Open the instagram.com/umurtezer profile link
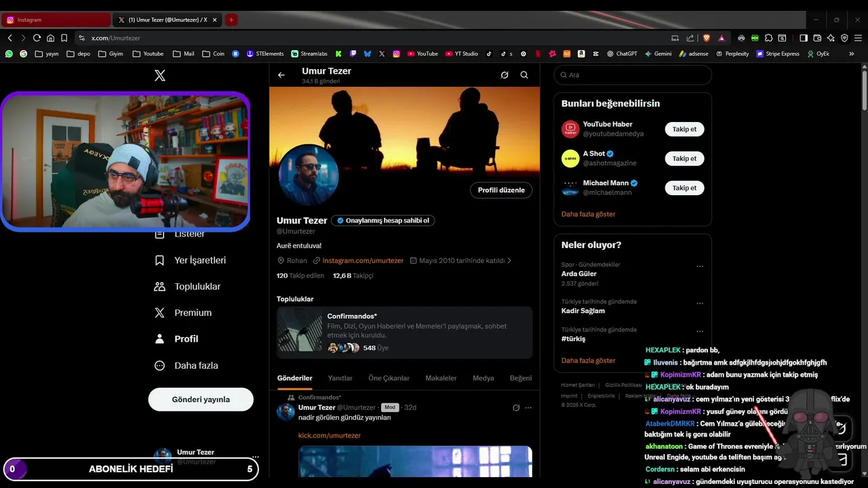 coord(363,260)
